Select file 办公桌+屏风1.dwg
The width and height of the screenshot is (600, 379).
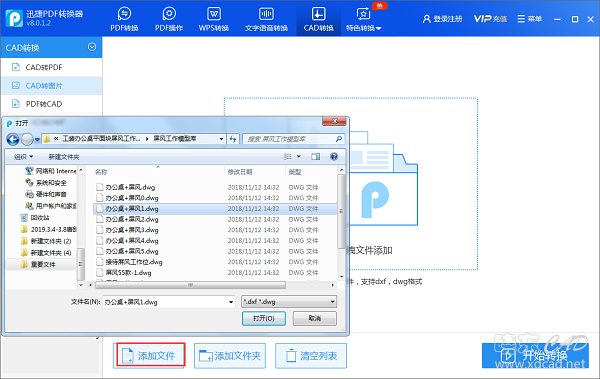click(215, 209)
